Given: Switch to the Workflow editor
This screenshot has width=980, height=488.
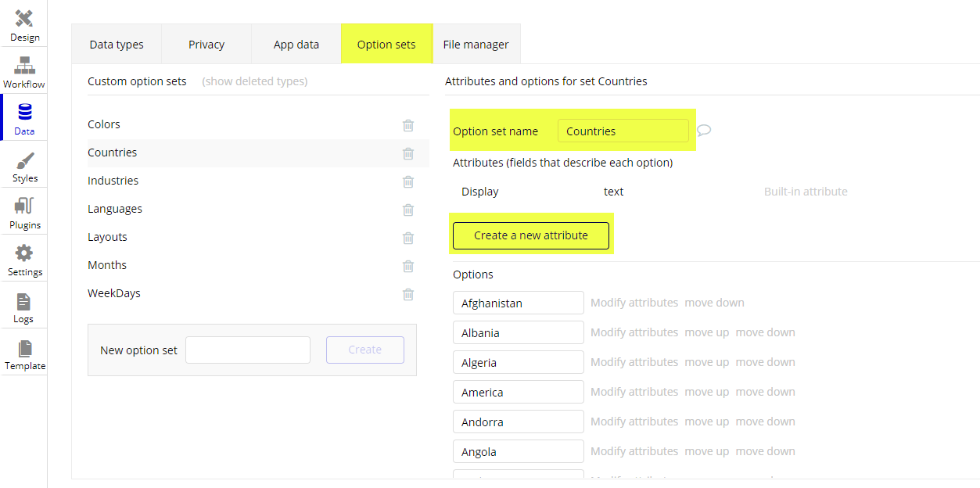Looking at the screenshot, I should (24, 71).
